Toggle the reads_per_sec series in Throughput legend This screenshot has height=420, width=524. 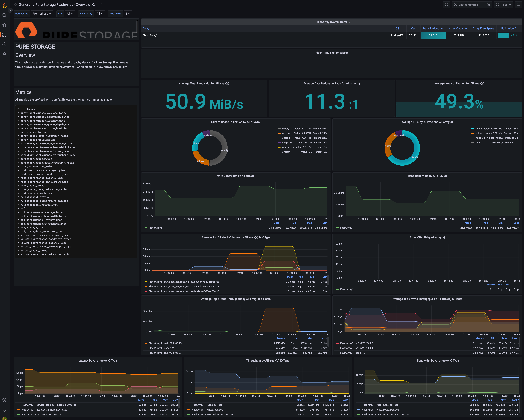tap(207, 405)
